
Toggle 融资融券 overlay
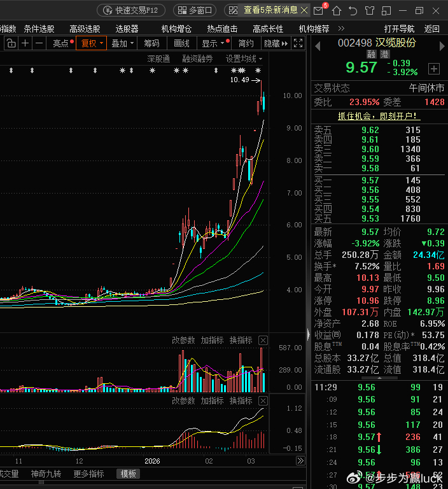(x=197, y=59)
